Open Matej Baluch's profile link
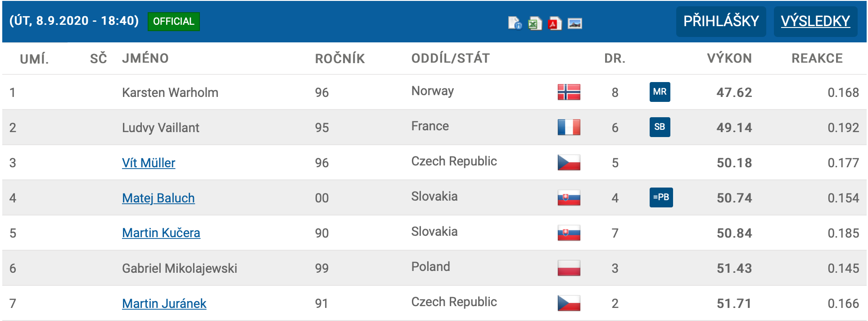 click(158, 198)
